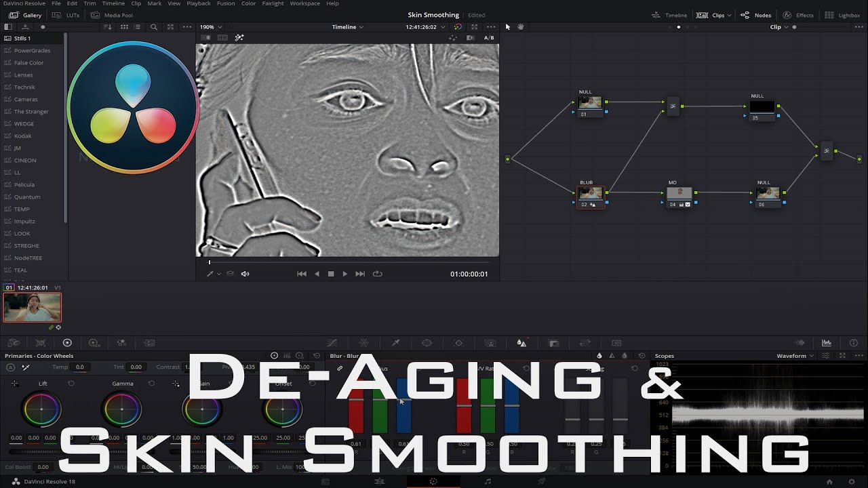Click the Timeline button in top right toolbar

[669, 15]
